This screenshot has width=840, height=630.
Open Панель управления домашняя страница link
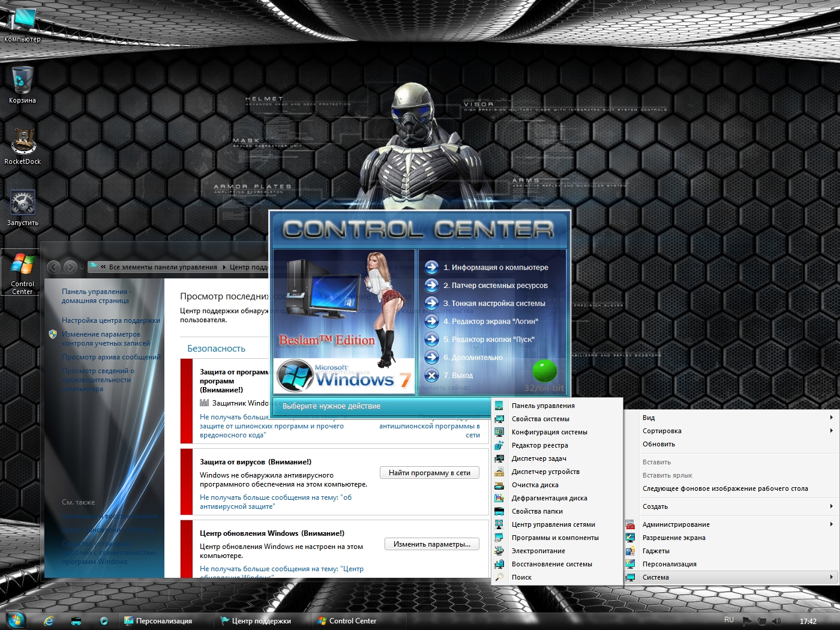pos(97,296)
